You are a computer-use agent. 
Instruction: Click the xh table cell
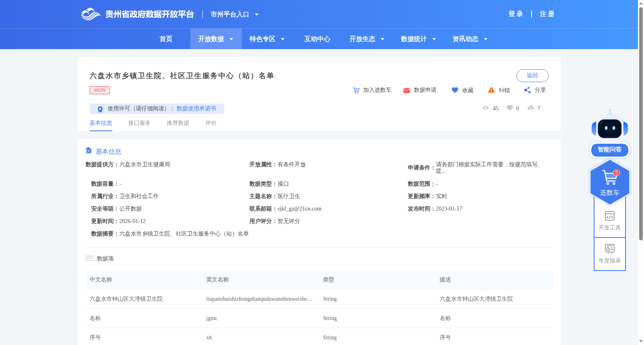[209, 338]
